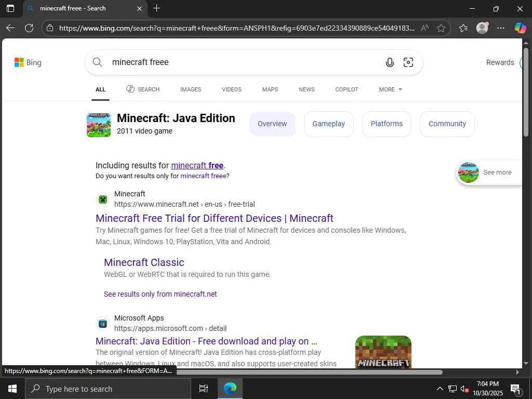Search only for 'minecraft freee' link
This screenshot has width=532, height=399.
click(x=203, y=176)
